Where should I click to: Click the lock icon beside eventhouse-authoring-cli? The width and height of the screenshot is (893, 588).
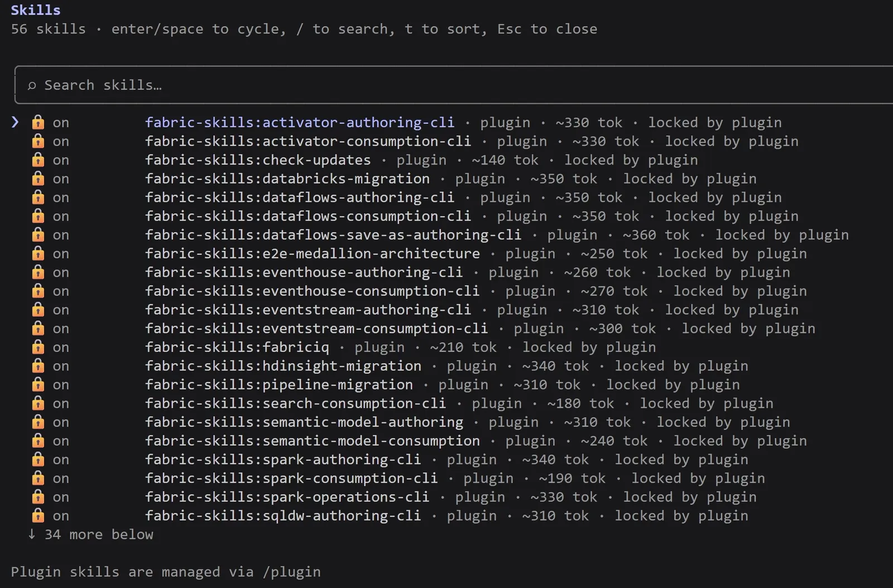coord(38,272)
